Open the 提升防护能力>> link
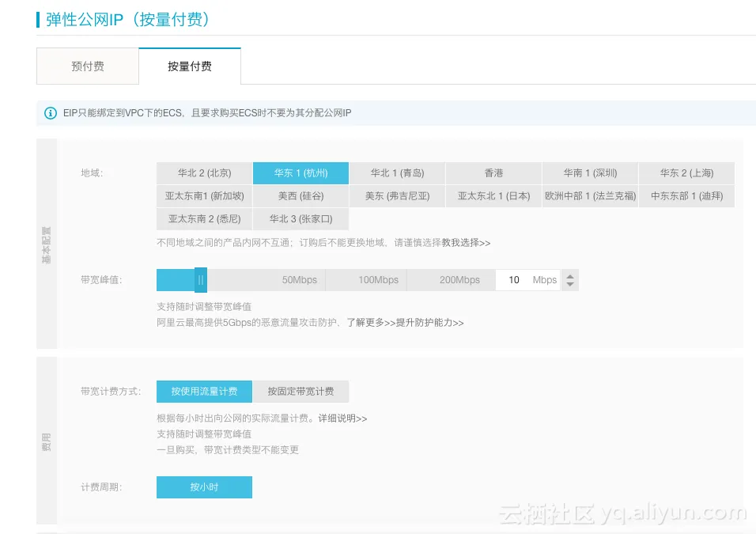The width and height of the screenshot is (756, 534). (429, 323)
